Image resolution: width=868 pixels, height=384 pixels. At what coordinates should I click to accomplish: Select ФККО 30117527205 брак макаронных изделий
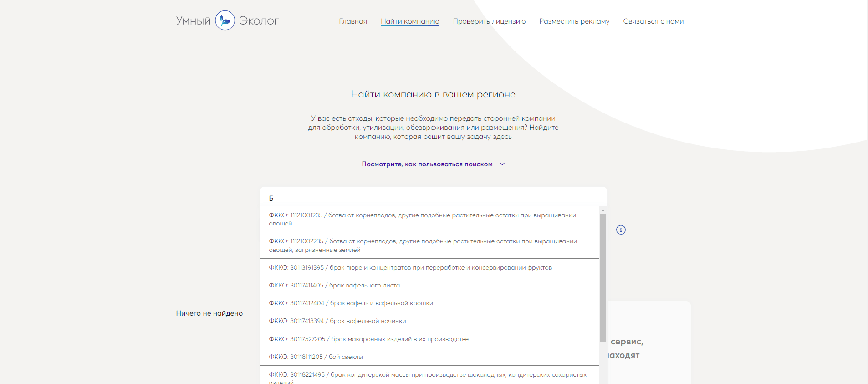tap(429, 339)
